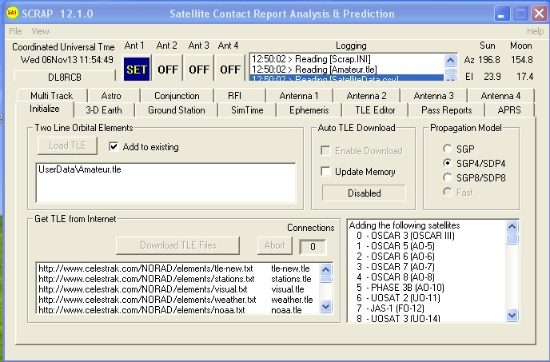The image size is (550, 362).
Task: Select OSCAR 3 (OSCAR III) satellite row
Action: click(x=427, y=236)
